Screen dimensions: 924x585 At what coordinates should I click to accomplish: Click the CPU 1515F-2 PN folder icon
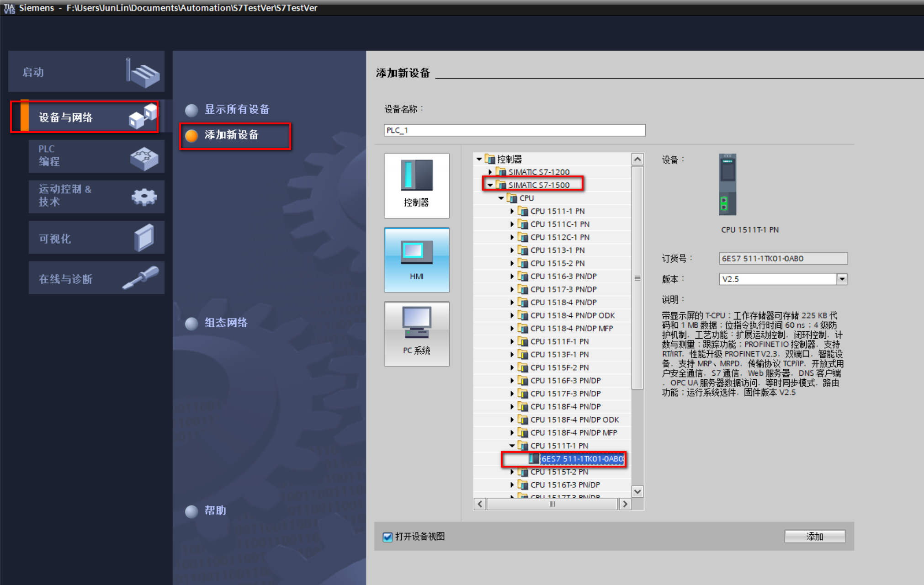click(x=523, y=367)
